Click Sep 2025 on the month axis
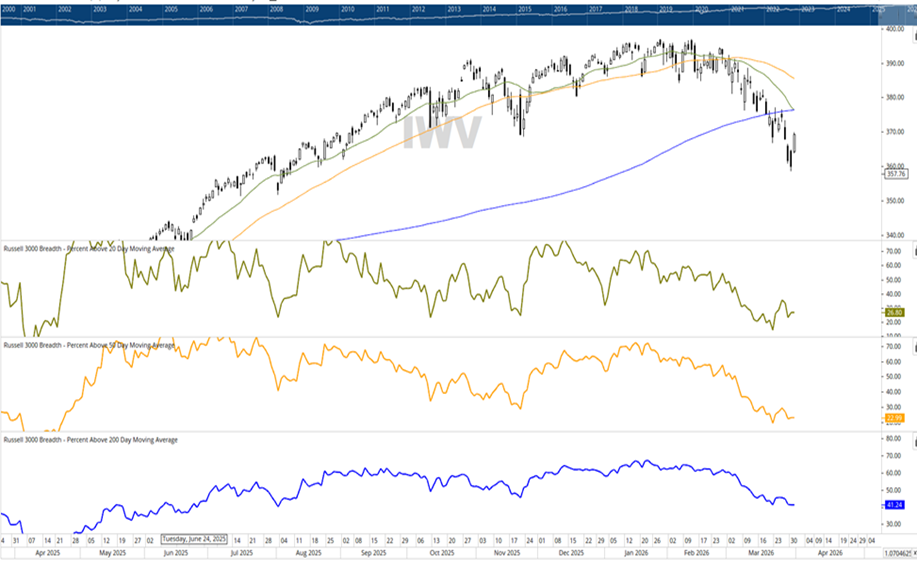This screenshot has height=561, width=917. click(x=373, y=553)
